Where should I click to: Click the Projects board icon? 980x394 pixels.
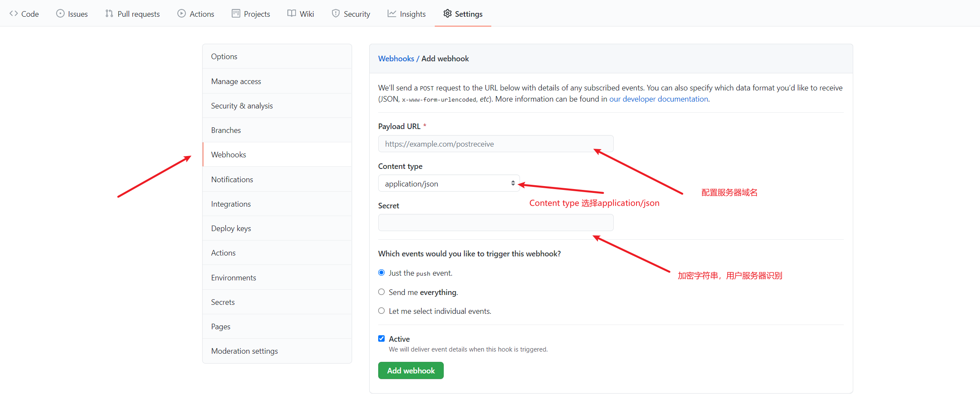tap(236, 14)
